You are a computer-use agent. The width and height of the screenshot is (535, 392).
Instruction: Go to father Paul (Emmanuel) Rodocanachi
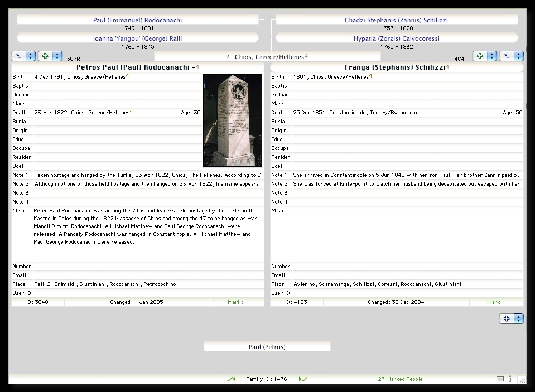(137, 20)
